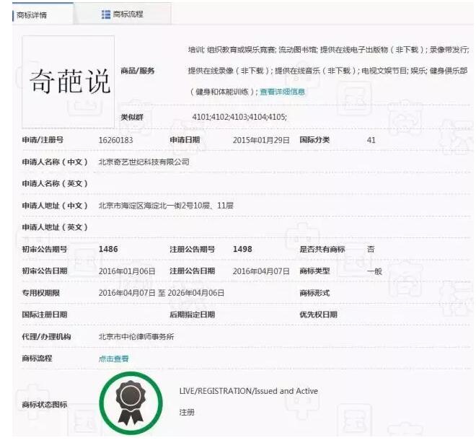Click the 申请人地址（英文） label
The image size is (476, 448).
tap(55, 227)
